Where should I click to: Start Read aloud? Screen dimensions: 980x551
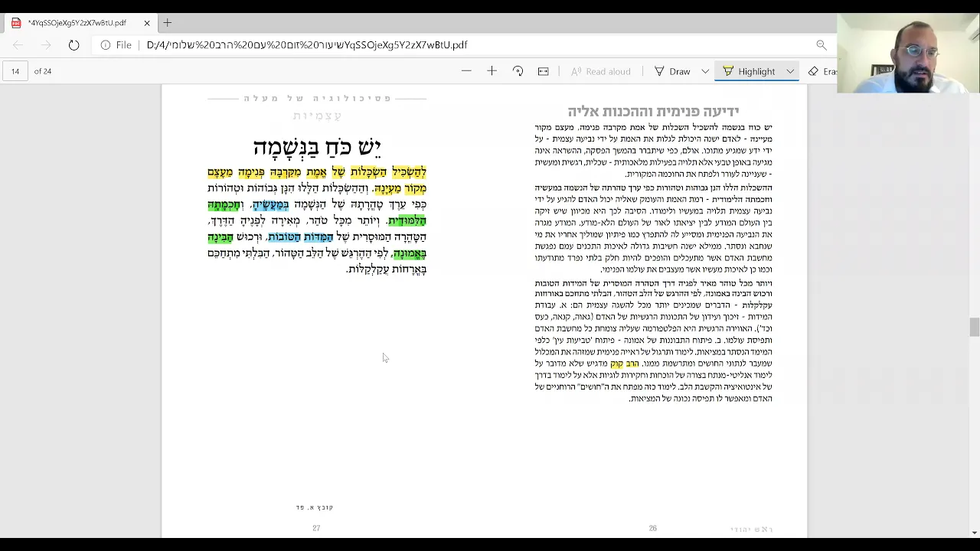pos(601,71)
